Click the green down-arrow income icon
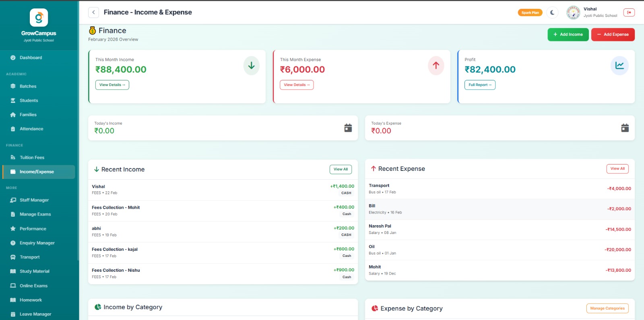Image resolution: width=644 pixels, height=320 pixels. point(251,66)
